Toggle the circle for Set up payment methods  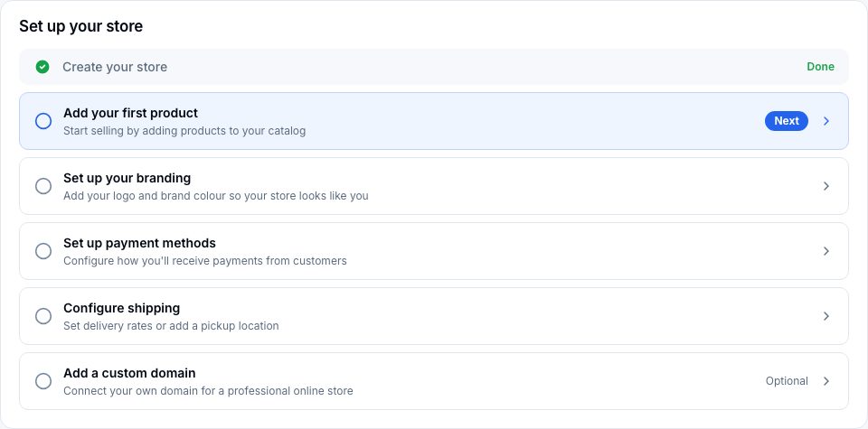[x=43, y=252]
